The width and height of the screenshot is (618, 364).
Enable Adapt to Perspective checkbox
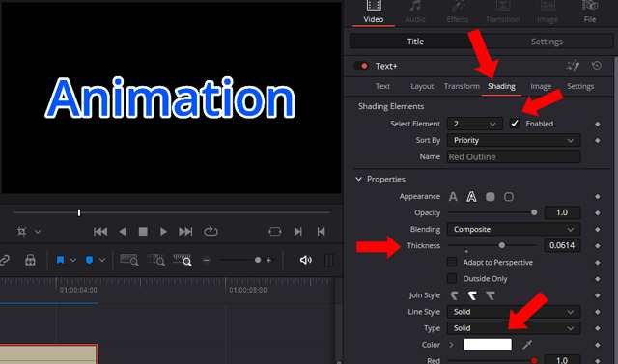(452, 262)
